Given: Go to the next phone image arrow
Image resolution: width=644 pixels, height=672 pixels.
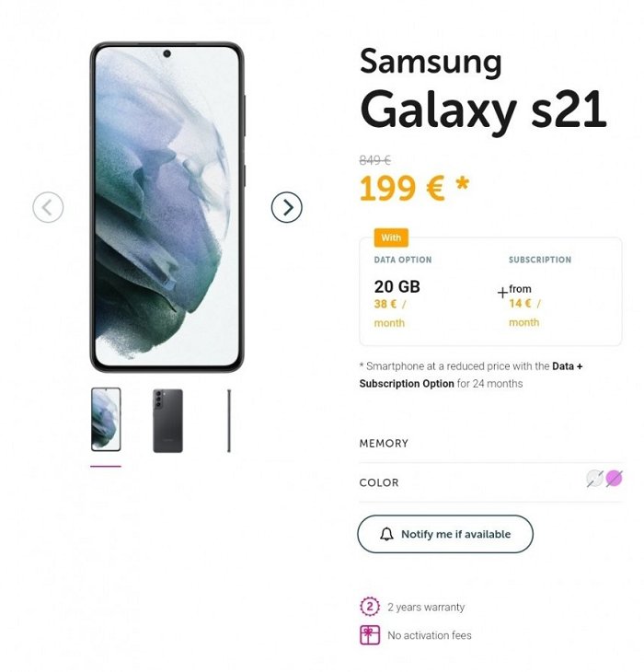Looking at the screenshot, I should click(286, 207).
